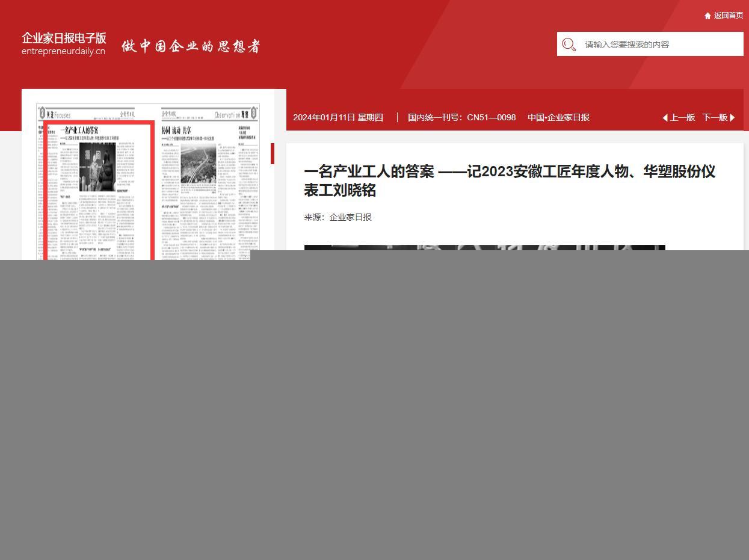The height and width of the screenshot is (560, 749).
Task: Go to next page via 下一版
Action: (714, 118)
